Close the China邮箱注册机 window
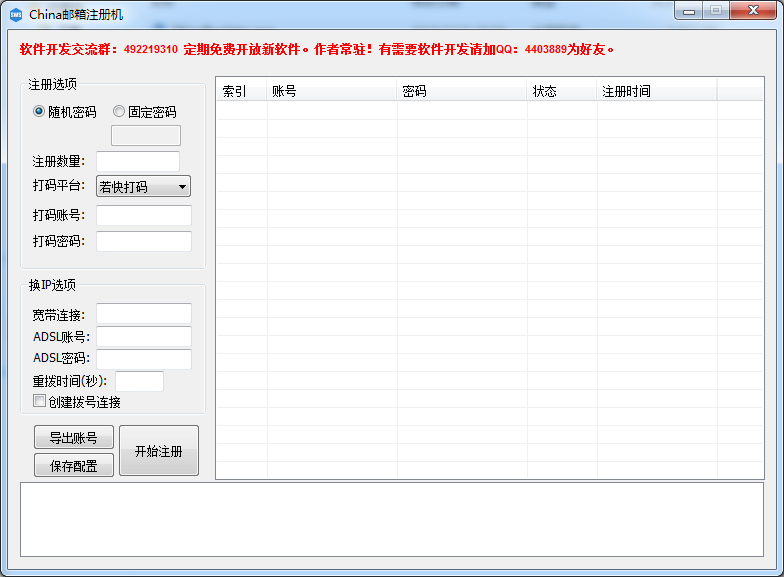Screen dimensions: 784x577 click(753, 10)
